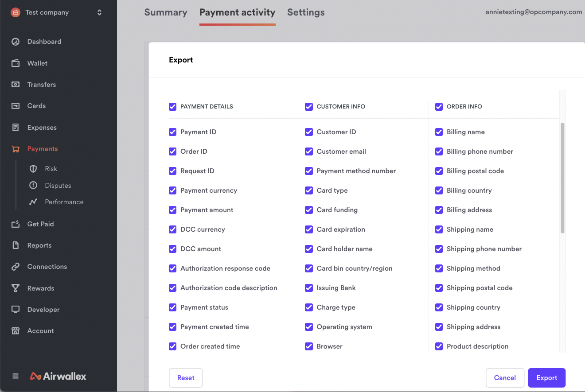Open Disputes via its alert icon
This screenshot has height=392, width=585.
tap(33, 186)
